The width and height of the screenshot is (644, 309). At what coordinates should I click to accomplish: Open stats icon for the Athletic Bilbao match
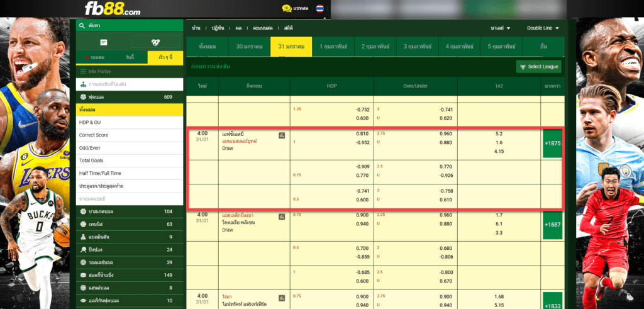click(282, 216)
